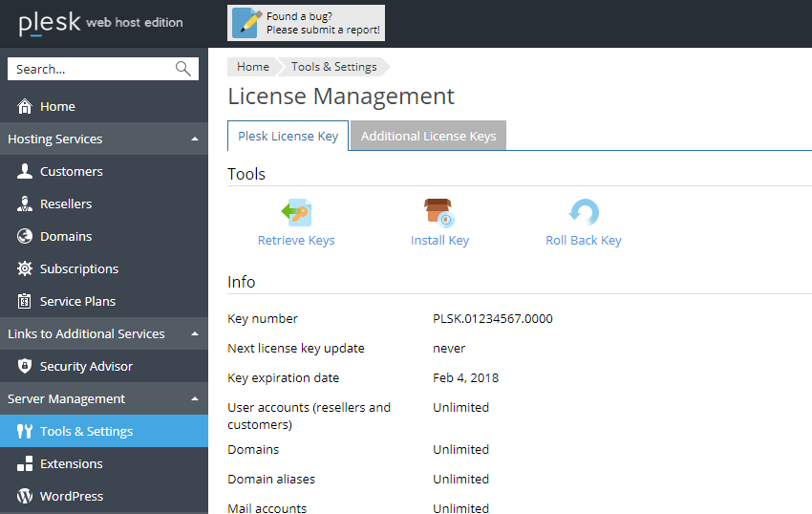Open Subscriptions in the sidebar
The width and height of the screenshot is (812, 514).
tap(79, 268)
